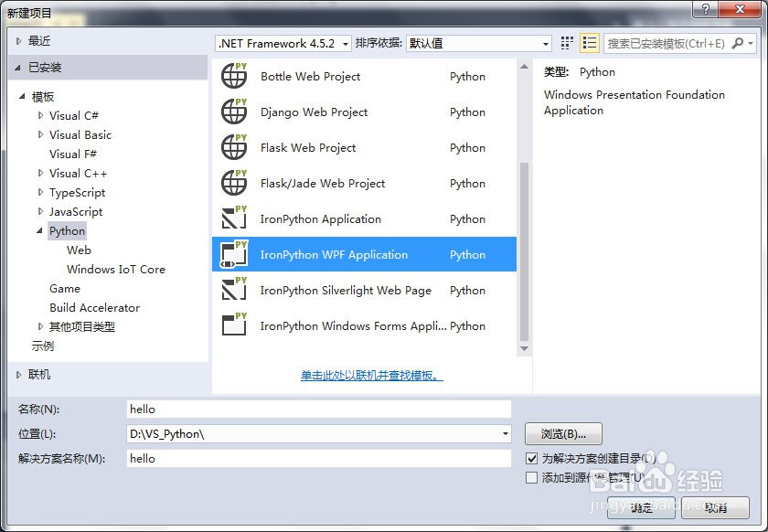The width and height of the screenshot is (768, 532).
Task: Click the IronPython Silverlight Web Page text
Action: coord(346,291)
